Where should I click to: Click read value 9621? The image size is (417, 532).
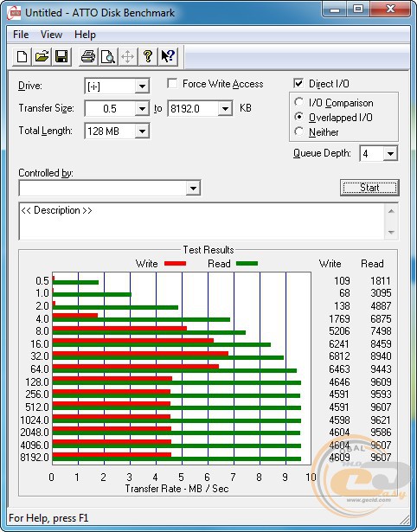381,420
